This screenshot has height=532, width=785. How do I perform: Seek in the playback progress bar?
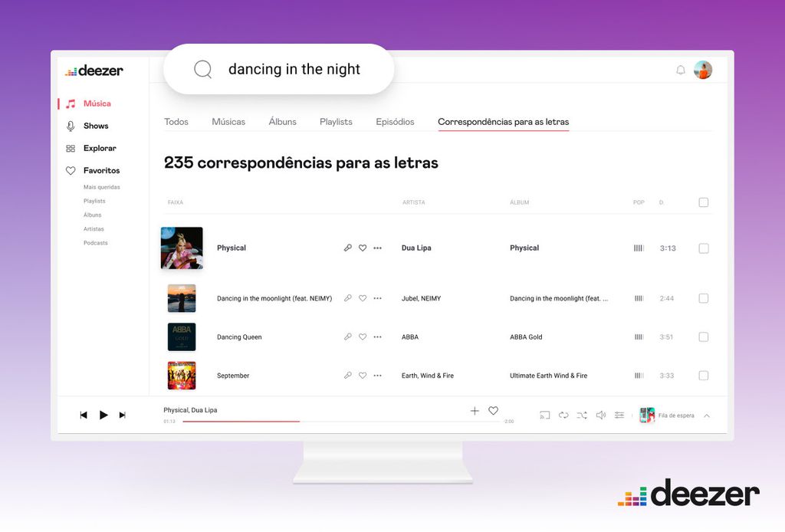tap(341, 422)
